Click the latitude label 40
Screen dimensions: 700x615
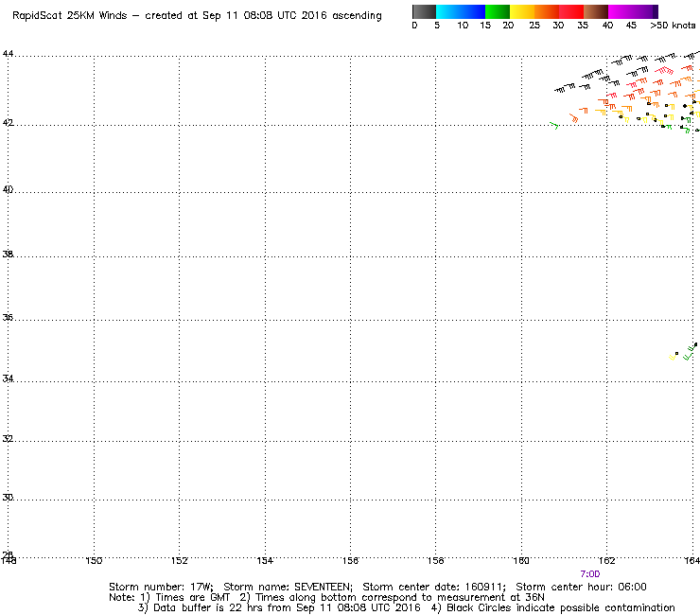[x=8, y=189]
